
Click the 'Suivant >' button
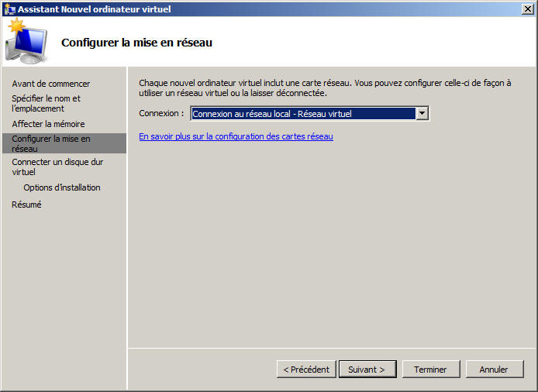[367, 370]
